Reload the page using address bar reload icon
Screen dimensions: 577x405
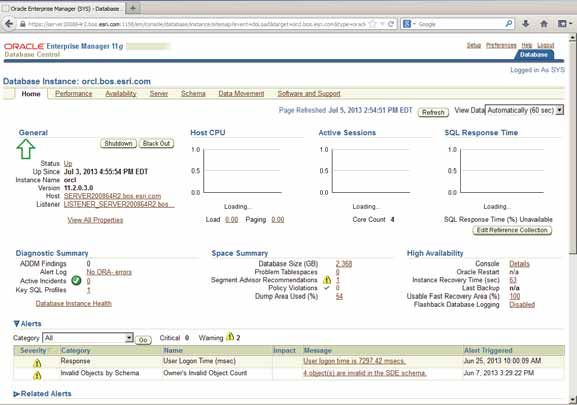click(x=391, y=24)
